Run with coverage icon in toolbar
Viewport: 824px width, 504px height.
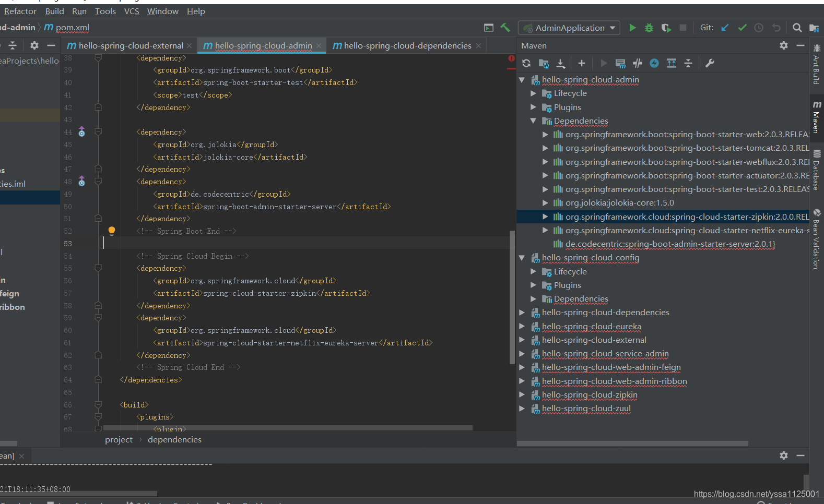pyautogui.click(x=666, y=28)
